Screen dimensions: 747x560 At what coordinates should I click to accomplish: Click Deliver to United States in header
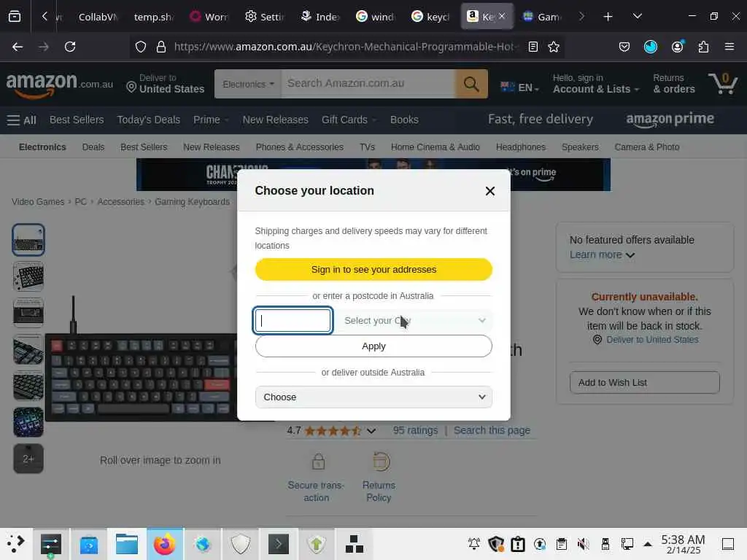[166, 84]
